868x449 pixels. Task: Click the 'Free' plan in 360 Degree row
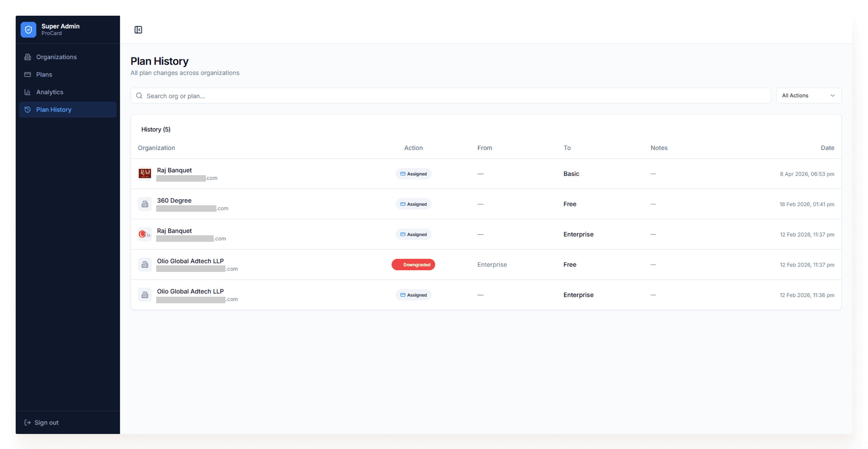pyautogui.click(x=570, y=204)
